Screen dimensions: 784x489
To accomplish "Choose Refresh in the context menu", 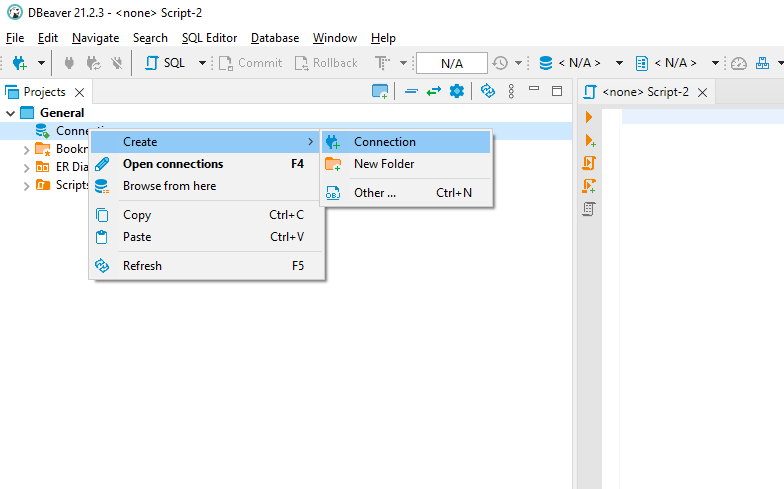I will 207,266.
